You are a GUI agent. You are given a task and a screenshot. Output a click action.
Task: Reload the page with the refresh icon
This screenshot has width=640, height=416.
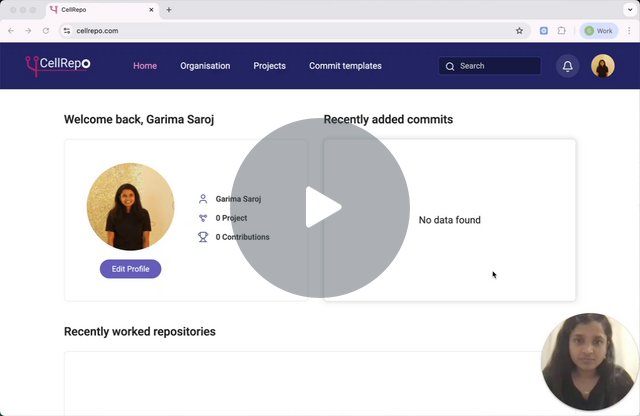click(46, 31)
